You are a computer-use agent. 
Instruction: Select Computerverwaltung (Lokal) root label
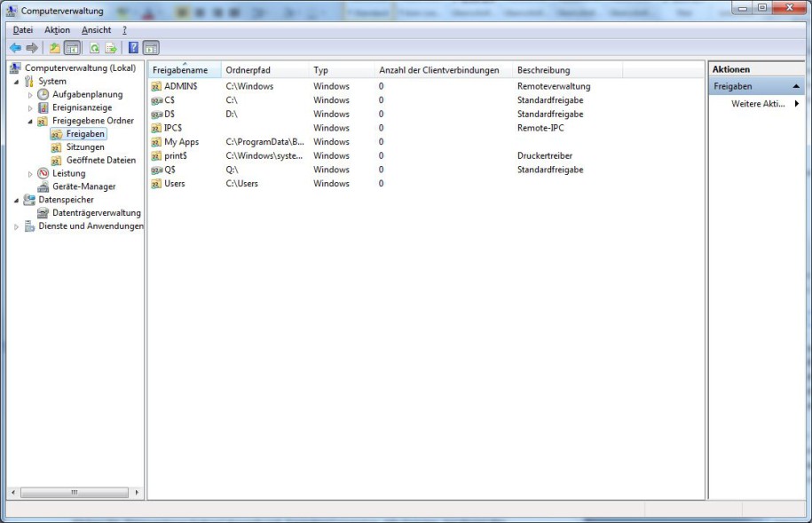pos(80,67)
